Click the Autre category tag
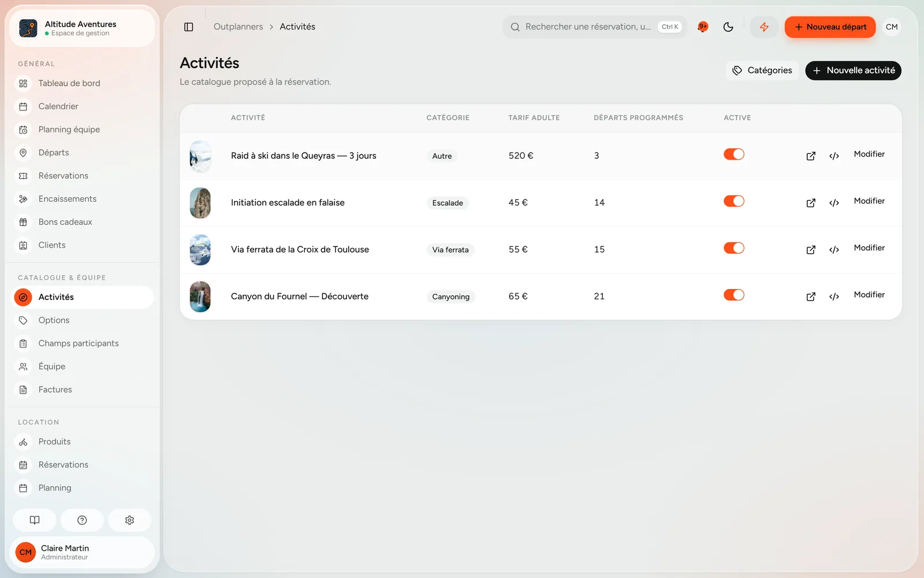 click(442, 156)
